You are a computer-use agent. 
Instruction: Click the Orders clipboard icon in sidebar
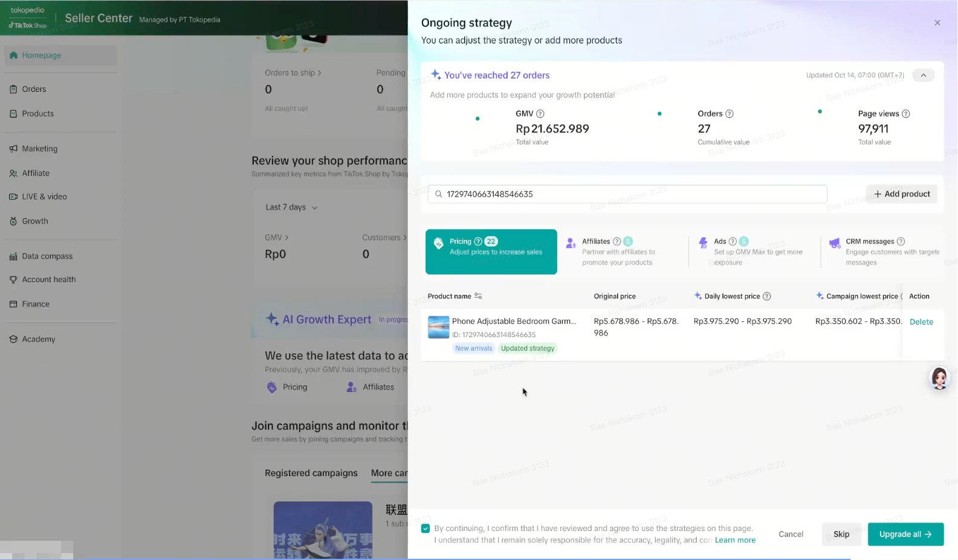click(x=13, y=89)
